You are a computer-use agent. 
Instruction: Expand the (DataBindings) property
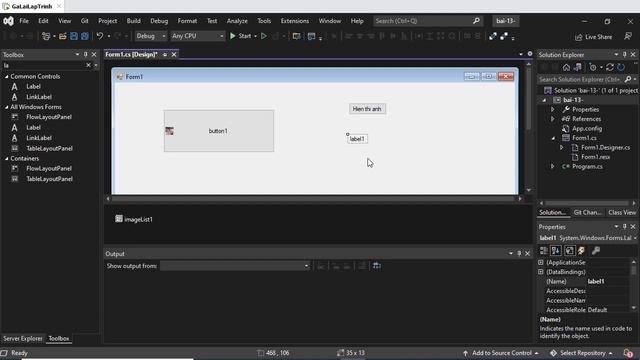(x=541, y=272)
